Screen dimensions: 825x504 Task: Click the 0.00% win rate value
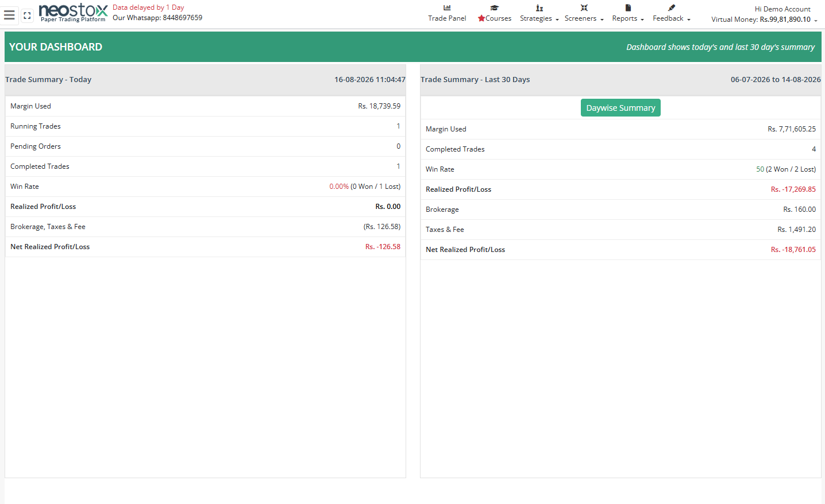[339, 187]
